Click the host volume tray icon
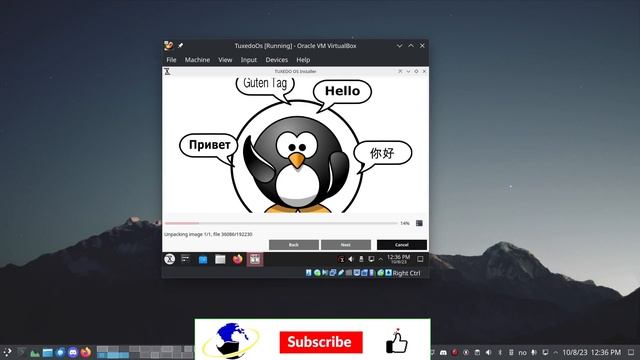This screenshot has width=640, height=360. pyautogui.click(x=489, y=352)
